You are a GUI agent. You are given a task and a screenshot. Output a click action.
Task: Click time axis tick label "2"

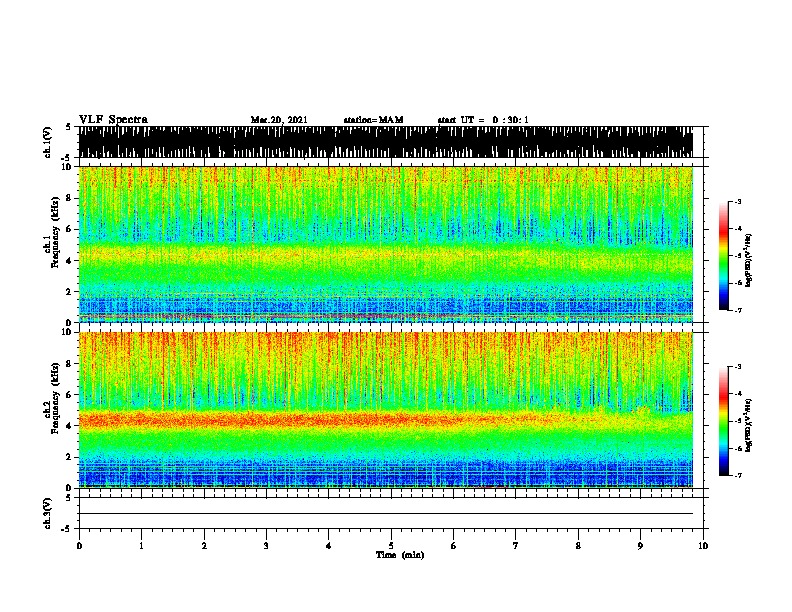pos(204,546)
